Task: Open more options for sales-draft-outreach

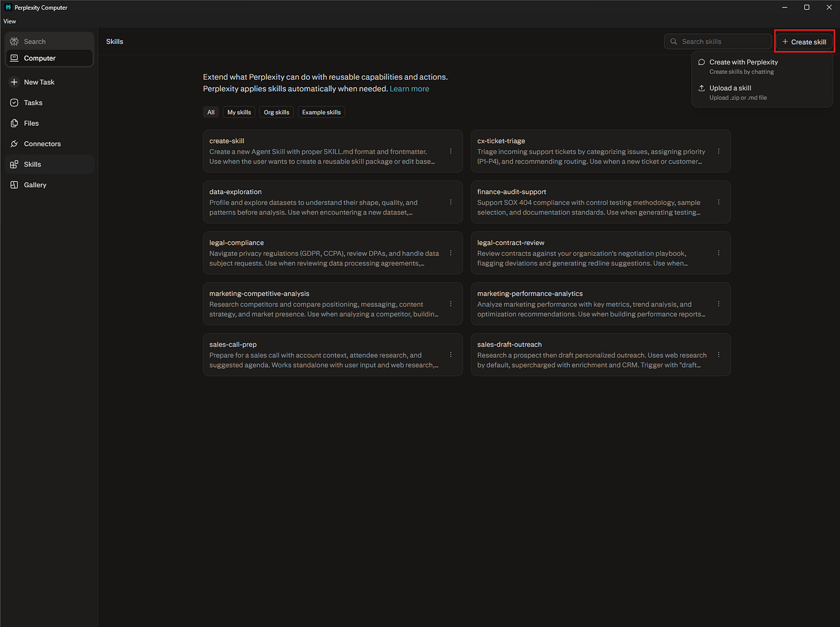Action: (718, 354)
